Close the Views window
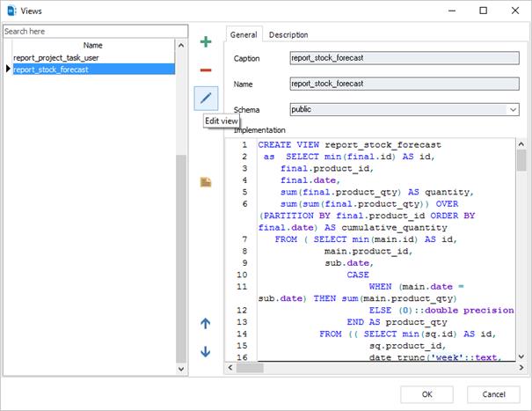The image size is (532, 411). click(515, 11)
